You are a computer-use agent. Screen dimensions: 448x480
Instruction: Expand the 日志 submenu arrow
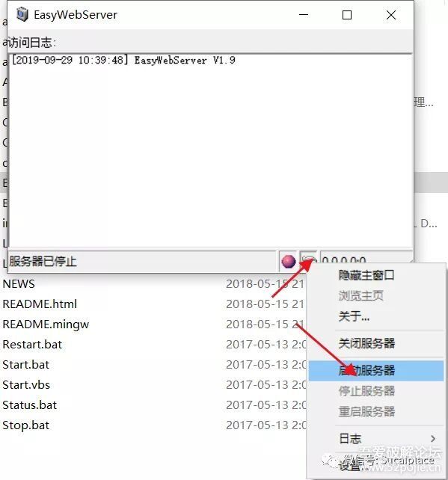coord(433,439)
